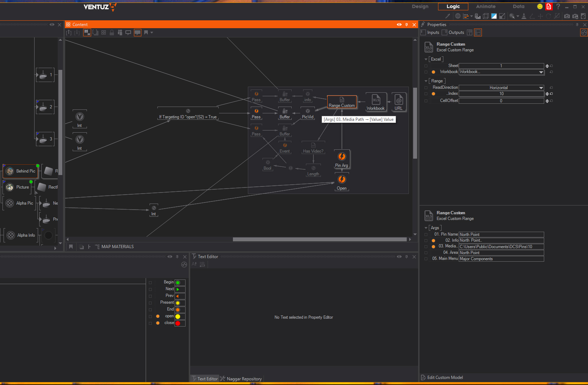Switch to the Design tab
This screenshot has height=385, width=588.
tap(420, 6)
